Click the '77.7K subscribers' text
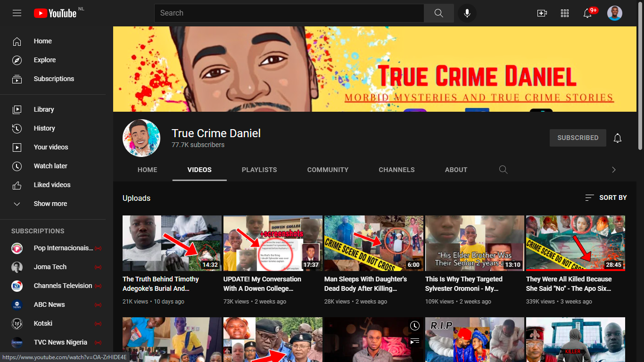Image resolution: width=644 pixels, height=362 pixels. pyautogui.click(x=198, y=145)
